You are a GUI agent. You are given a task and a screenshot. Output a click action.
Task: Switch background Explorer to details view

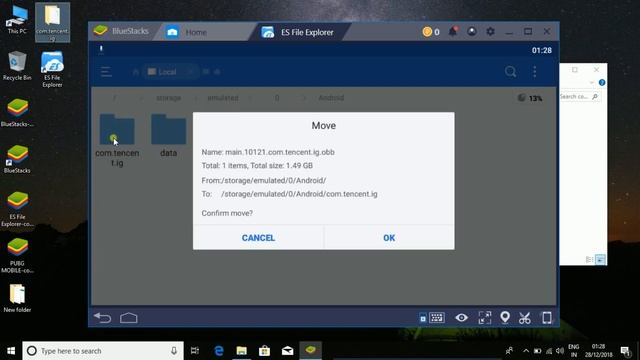589,260
